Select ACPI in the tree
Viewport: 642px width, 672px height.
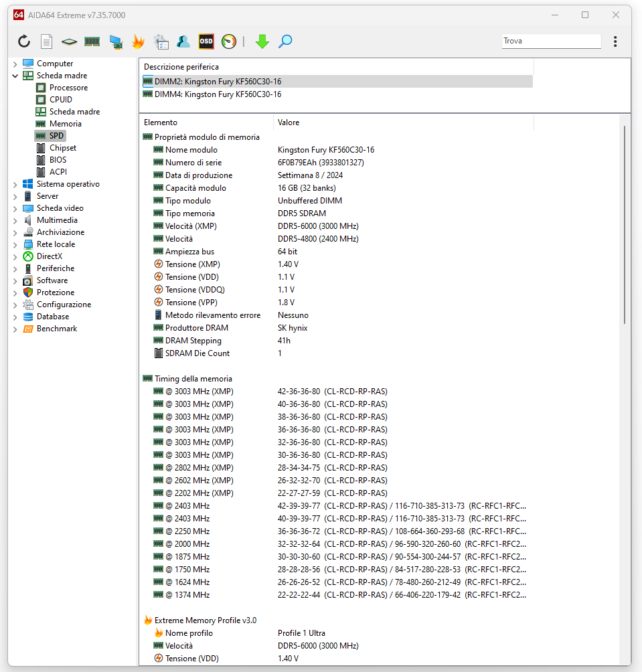pyautogui.click(x=58, y=171)
